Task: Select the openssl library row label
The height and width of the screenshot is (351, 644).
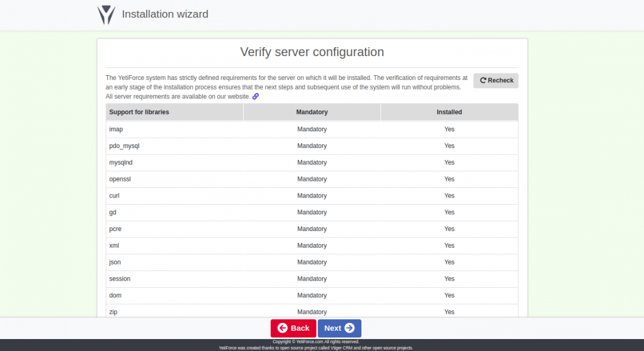Action: click(120, 179)
